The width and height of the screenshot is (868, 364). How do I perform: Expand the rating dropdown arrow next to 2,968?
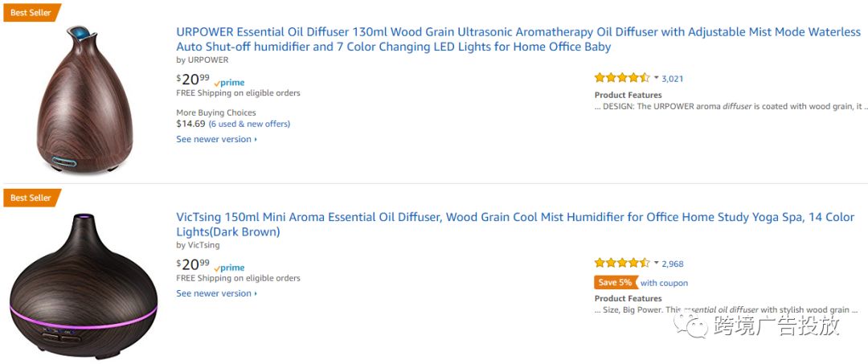pyautogui.click(x=656, y=263)
